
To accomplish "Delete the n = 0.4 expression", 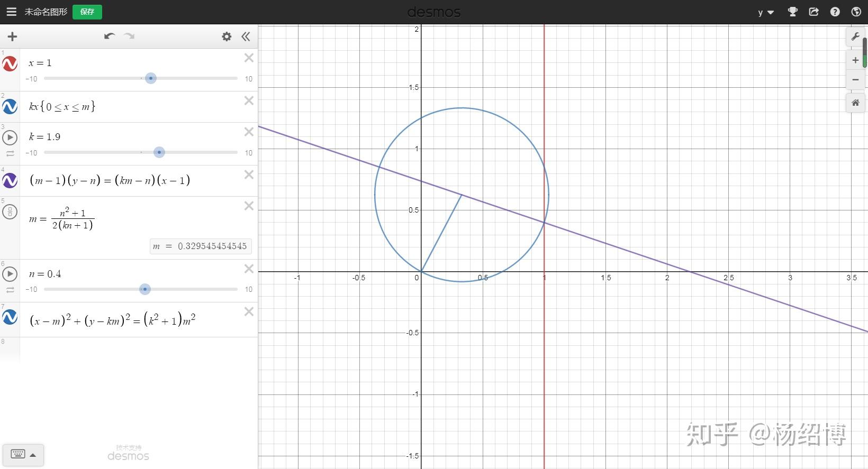I will (x=249, y=269).
